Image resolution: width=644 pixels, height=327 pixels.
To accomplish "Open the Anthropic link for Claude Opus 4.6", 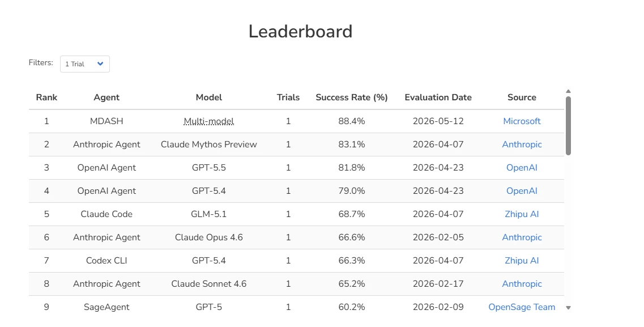I will pos(522,237).
